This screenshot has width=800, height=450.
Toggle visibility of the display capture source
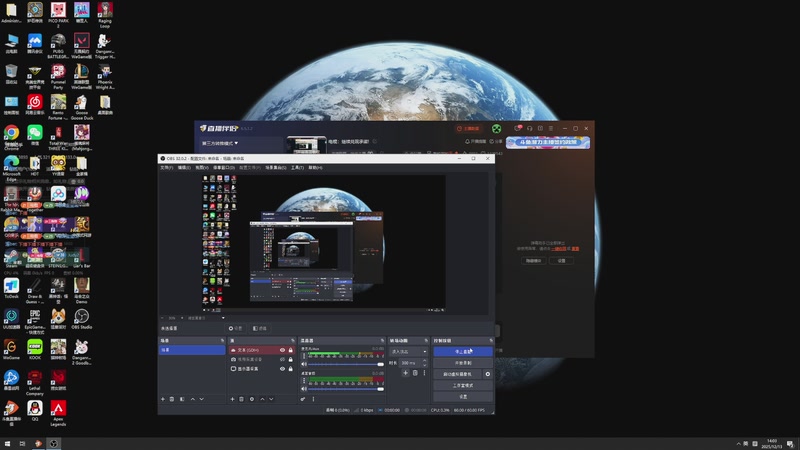tap(282, 368)
